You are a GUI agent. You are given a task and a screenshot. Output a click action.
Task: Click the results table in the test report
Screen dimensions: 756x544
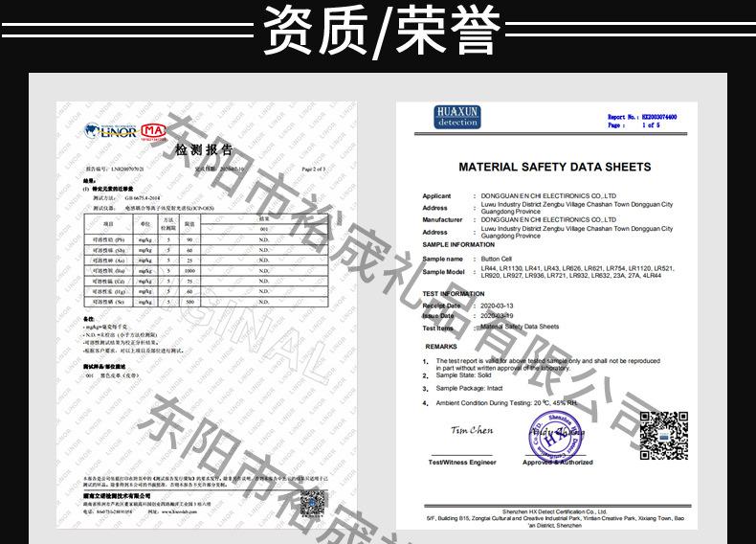tap(206, 261)
